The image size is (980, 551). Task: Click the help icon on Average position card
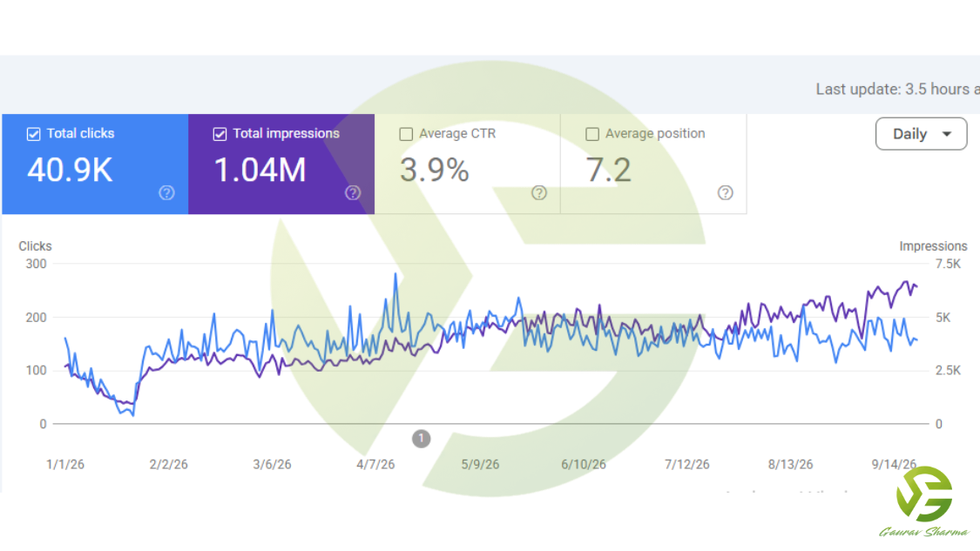point(725,193)
